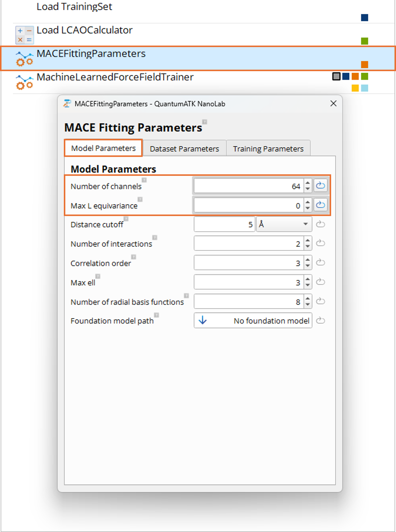The height and width of the screenshot is (532, 396).
Task: Increase the Number of channels stepper
Action: (x=307, y=183)
